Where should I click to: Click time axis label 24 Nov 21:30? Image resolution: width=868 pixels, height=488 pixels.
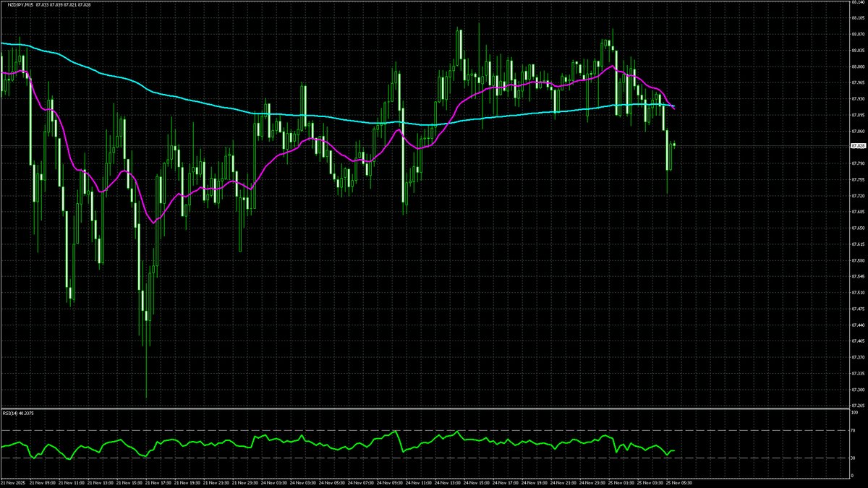(565, 483)
